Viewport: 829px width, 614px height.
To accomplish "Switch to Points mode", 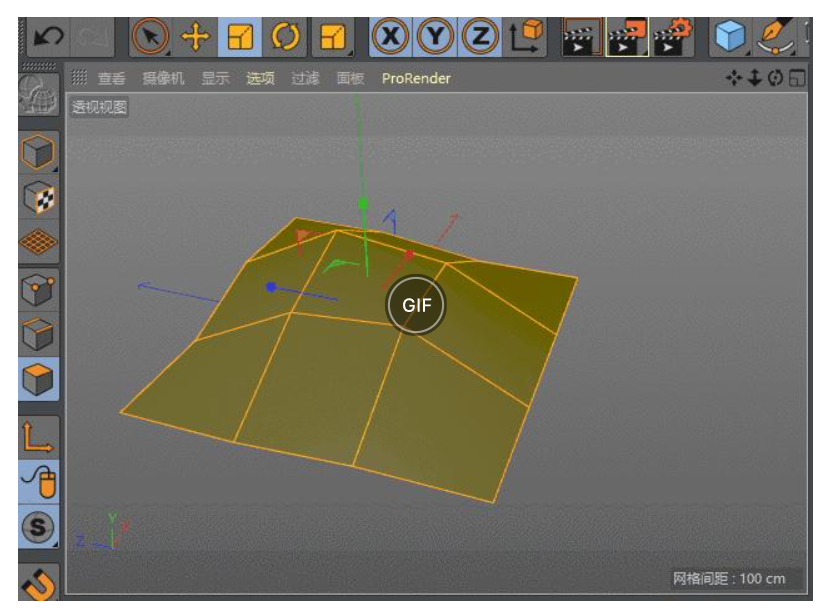I will 38,290.
